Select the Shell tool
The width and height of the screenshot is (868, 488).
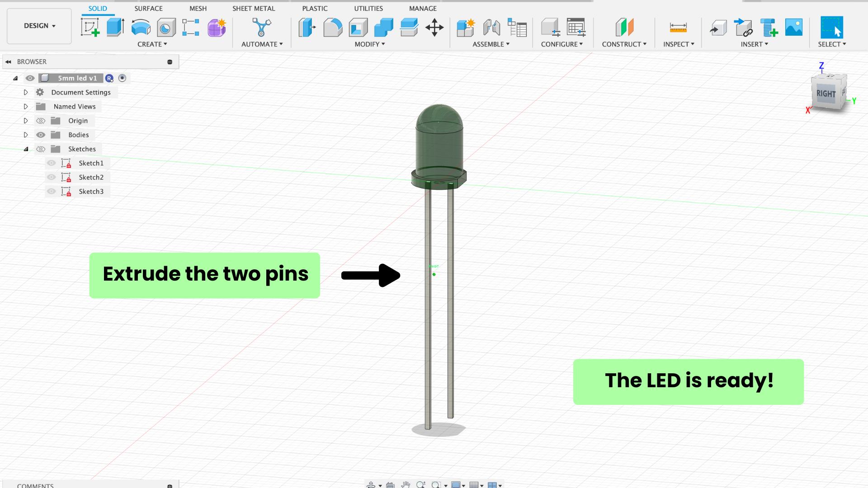pos(358,28)
